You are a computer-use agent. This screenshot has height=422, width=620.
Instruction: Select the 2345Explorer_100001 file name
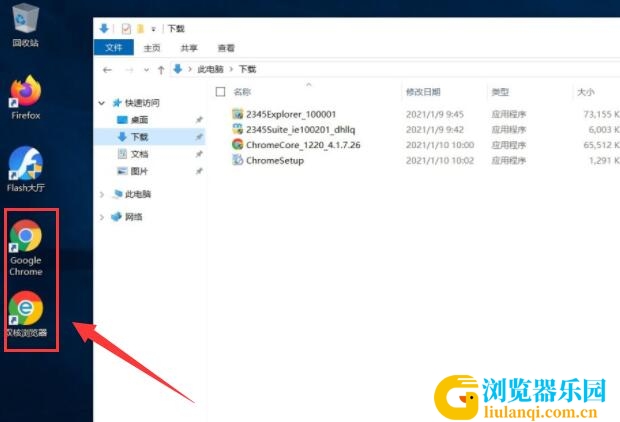pos(291,114)
